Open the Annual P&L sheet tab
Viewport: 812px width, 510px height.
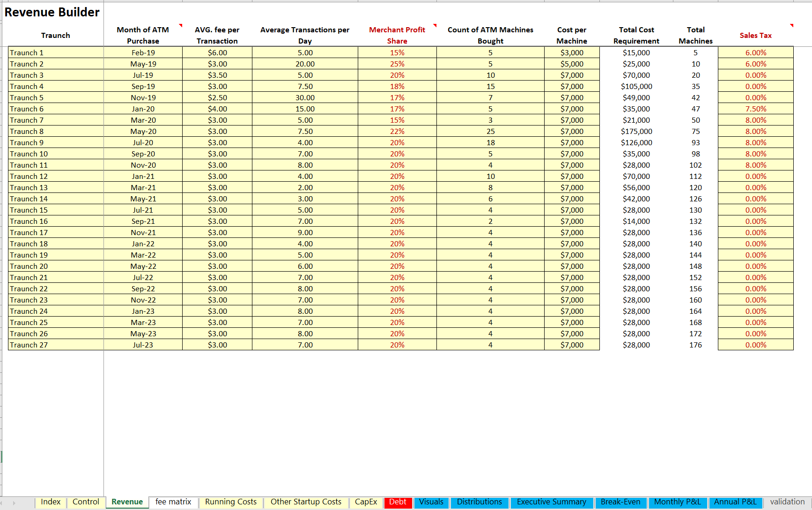click(735, 502)
